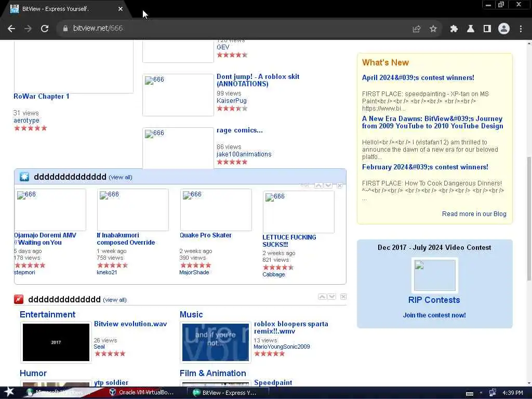Click the Windows start star button
Screen dimensions: 532x399
(9, 392)
